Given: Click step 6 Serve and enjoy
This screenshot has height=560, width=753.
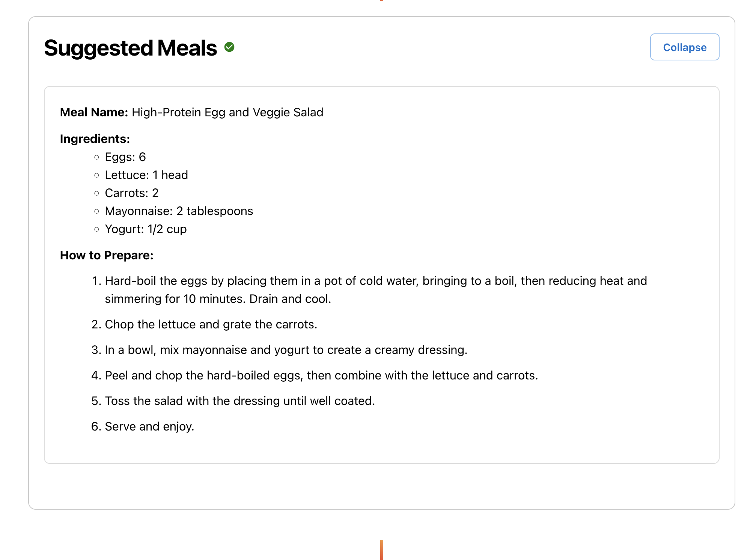Looking at the screenshot, I should (x=149, y=426).
